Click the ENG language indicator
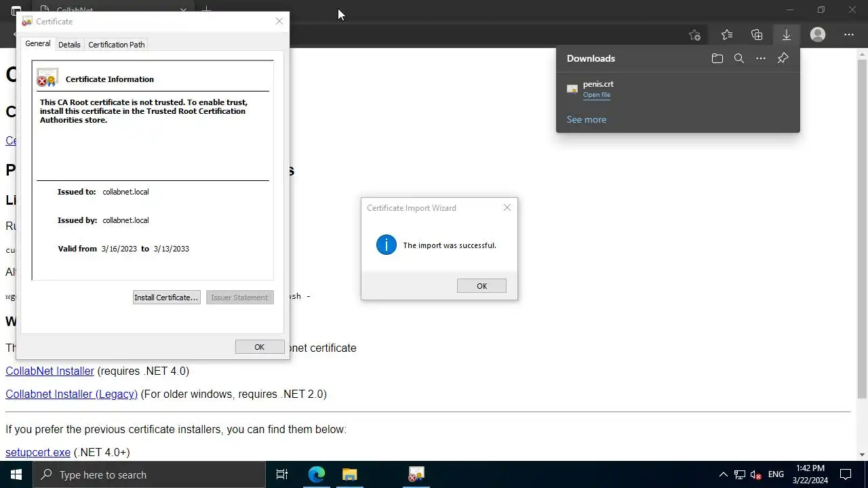 coord(776,474)
